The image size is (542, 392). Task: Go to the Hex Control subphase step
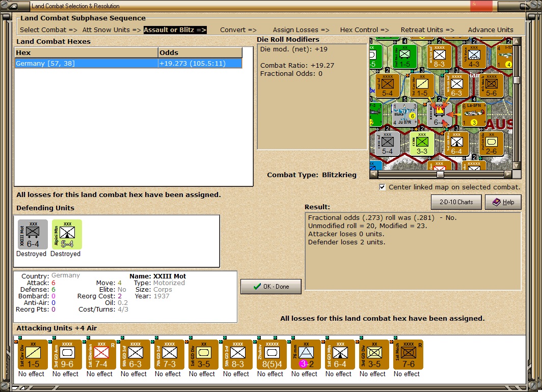pyautogui.click(x=364, y=30)
